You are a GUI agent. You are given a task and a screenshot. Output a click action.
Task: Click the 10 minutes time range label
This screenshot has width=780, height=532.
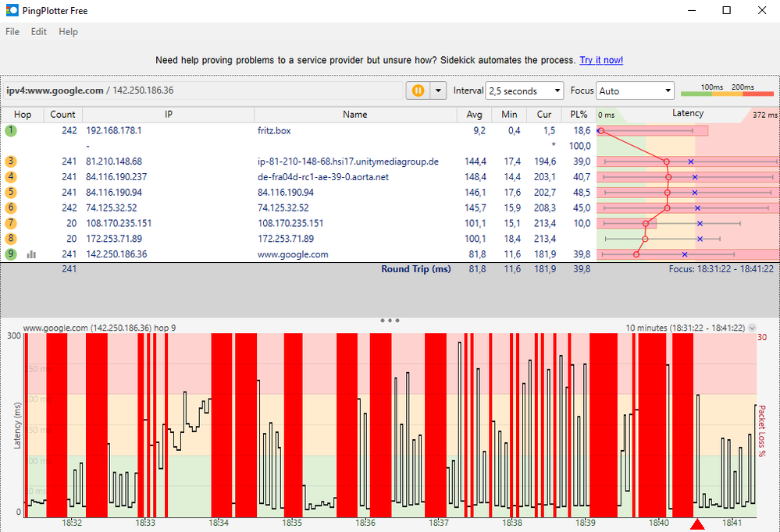point(686,328)
